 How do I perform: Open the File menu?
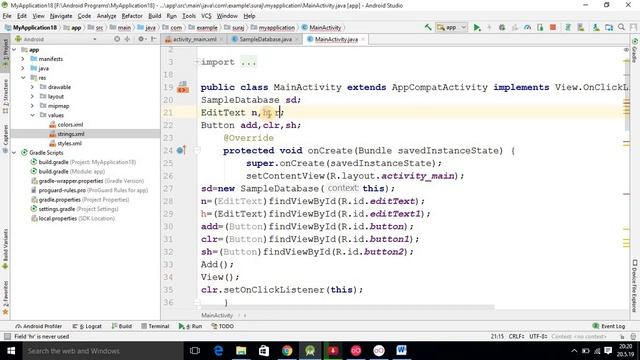tap(7, 16)
